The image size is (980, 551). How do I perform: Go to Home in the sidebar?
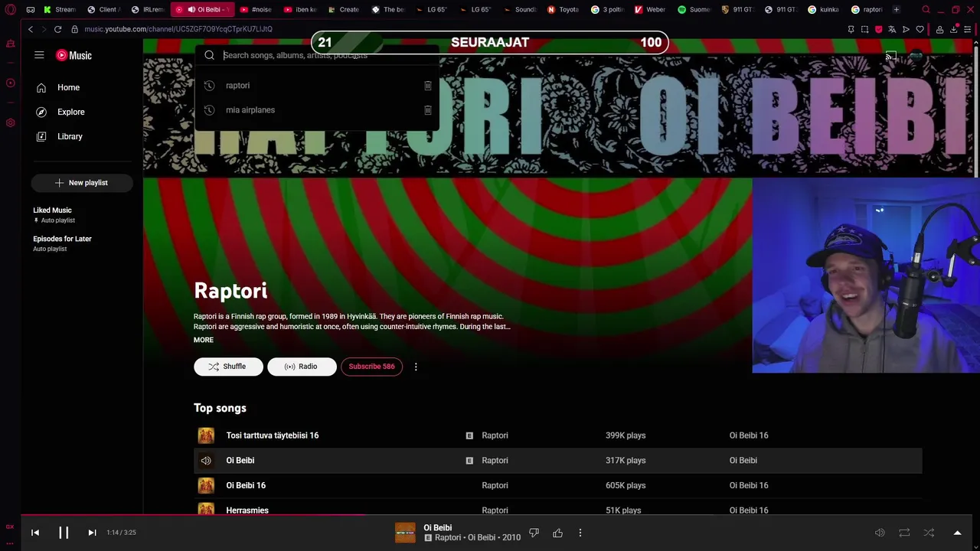tap(82, 87)
